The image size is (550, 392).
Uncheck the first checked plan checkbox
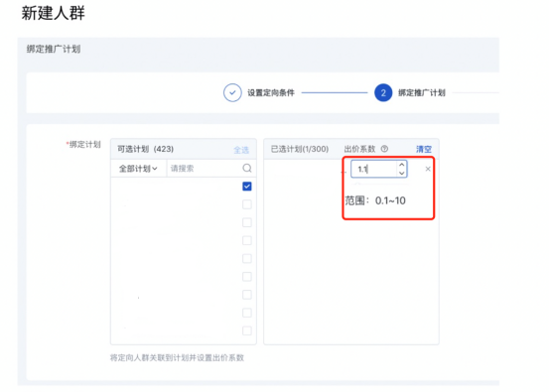tap(247, 187)
